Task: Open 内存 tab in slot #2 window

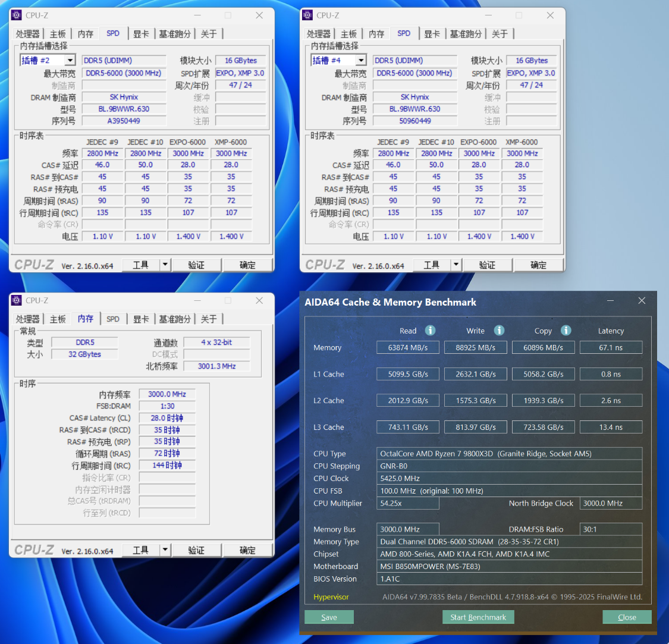Action: 85,34
